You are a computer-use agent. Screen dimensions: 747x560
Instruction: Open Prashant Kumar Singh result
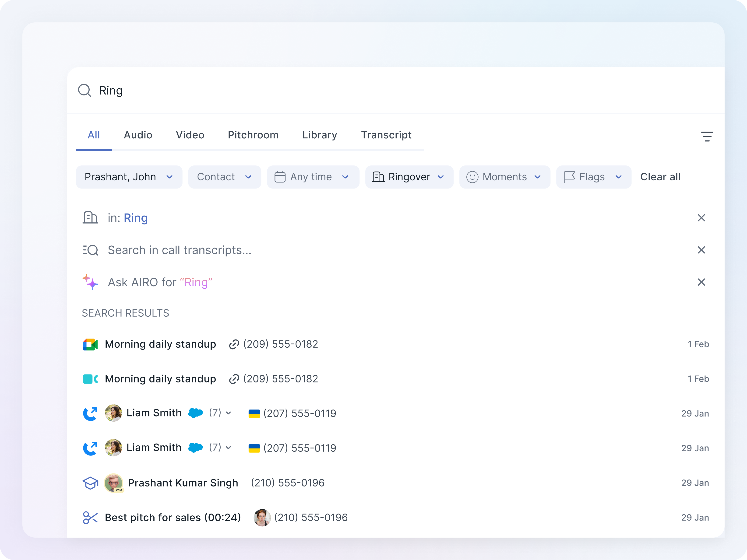pos(183,483)
